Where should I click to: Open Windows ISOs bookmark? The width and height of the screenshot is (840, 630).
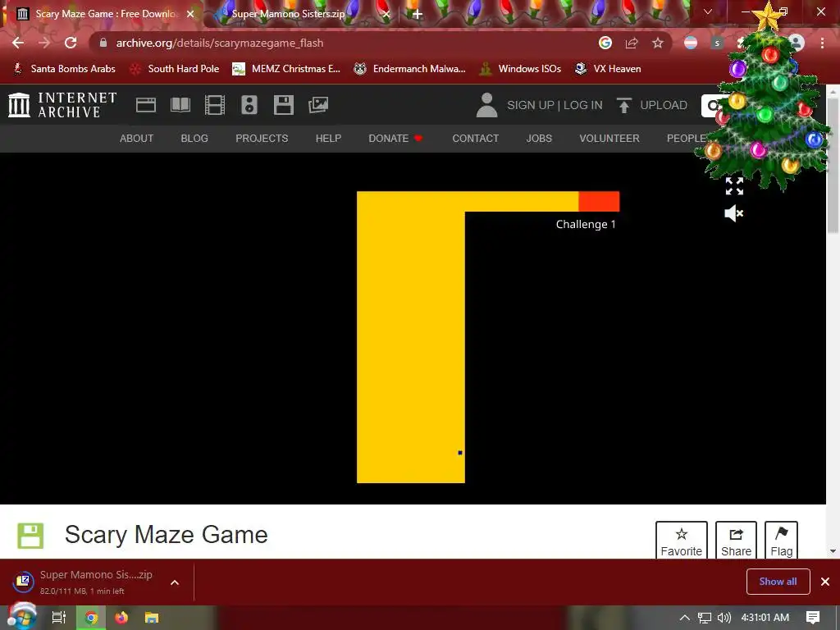pos(520,69)
